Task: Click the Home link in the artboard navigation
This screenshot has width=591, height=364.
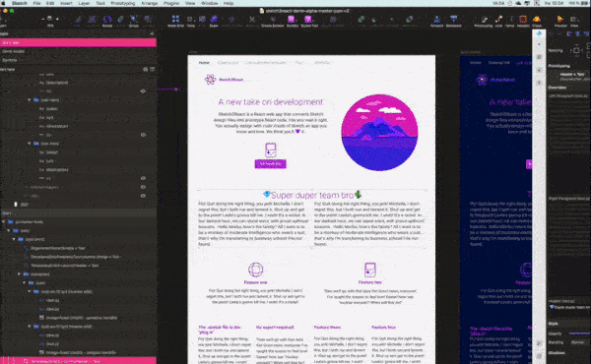Action: click(204, 63)
